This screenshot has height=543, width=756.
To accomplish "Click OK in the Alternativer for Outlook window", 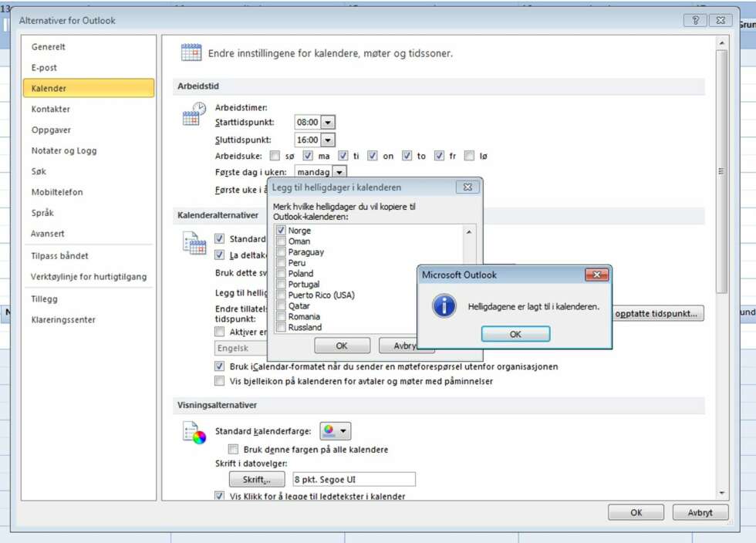I will point(636,512).
